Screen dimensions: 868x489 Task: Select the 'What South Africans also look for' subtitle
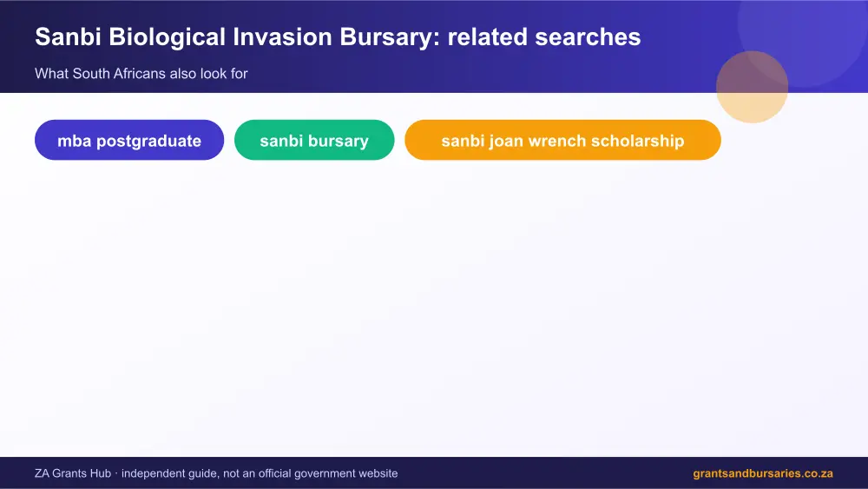coord(141,74)
